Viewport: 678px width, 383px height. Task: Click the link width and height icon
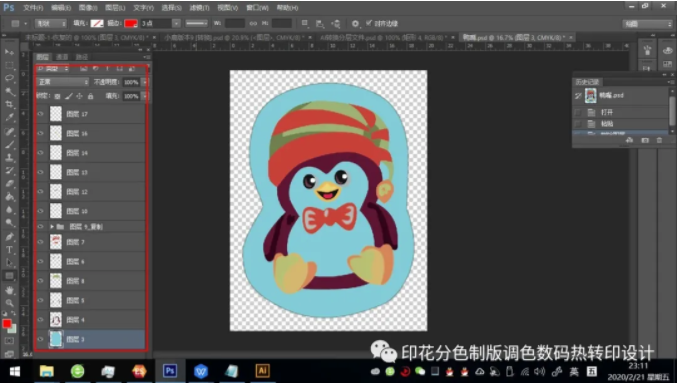(x=253, y=24)
